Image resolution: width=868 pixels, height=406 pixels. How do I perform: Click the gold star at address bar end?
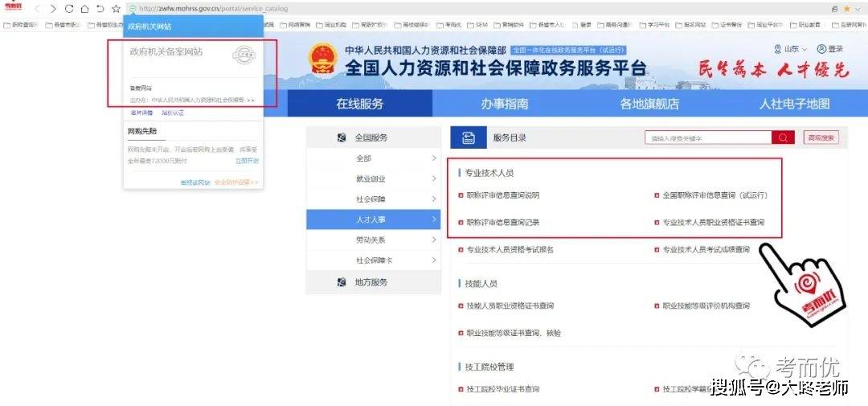point(846,9)
